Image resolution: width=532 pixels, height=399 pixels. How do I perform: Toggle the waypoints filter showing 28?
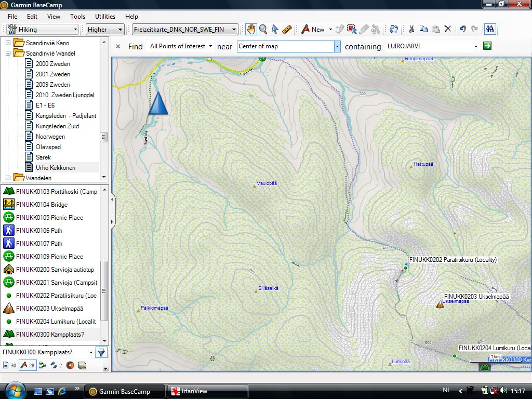(28, 365)
